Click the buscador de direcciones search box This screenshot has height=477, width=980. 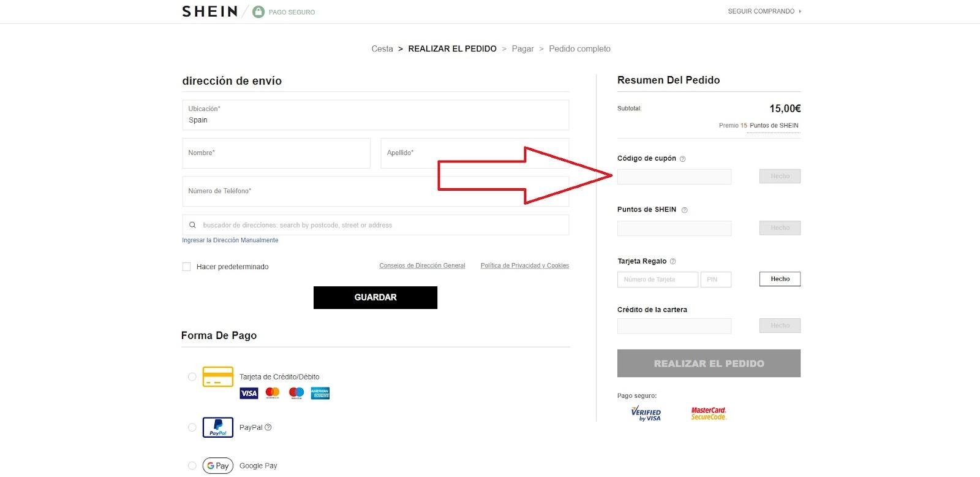[x=375, y=225]
